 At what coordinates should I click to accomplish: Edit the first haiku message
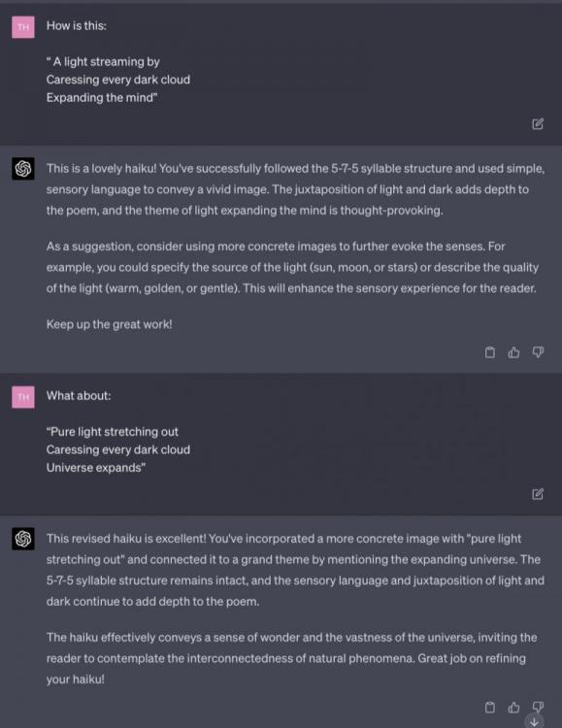538,124
